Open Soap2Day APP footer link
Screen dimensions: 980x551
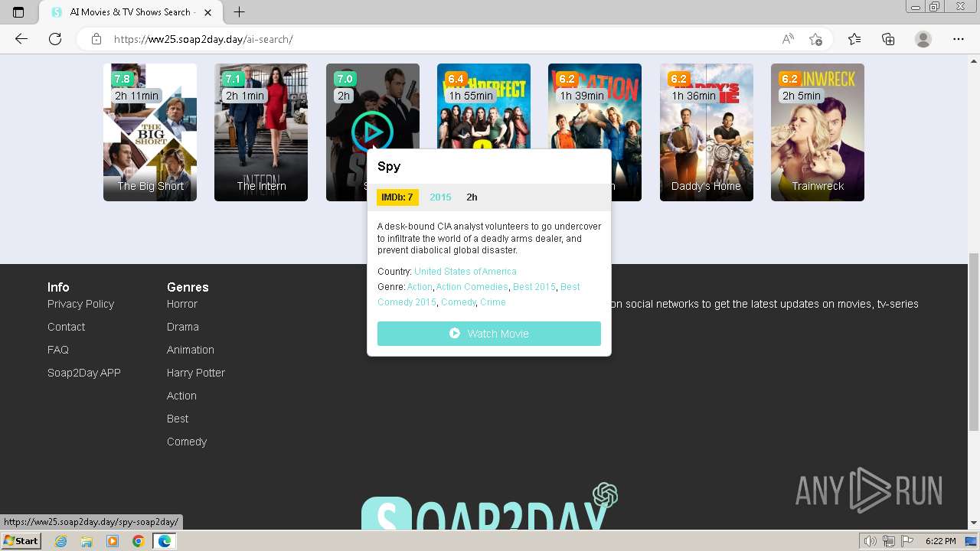pos(84,373)
